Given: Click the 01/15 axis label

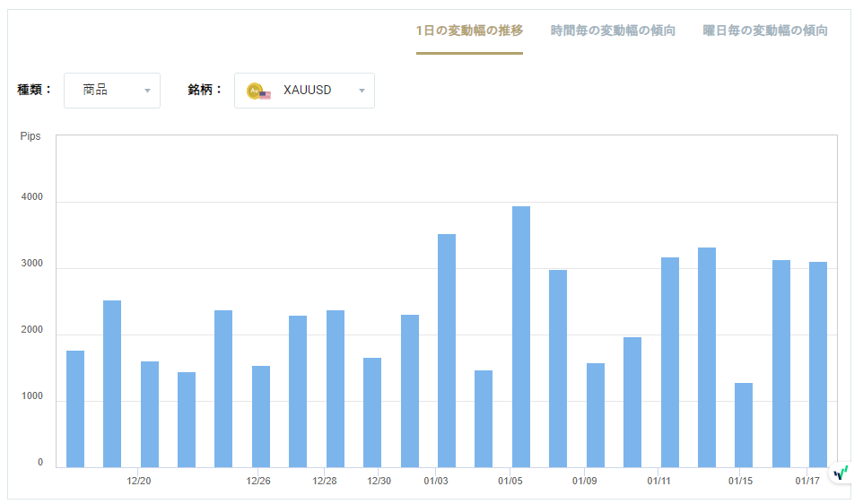Looking at the screenshot, I should (740, 481).
